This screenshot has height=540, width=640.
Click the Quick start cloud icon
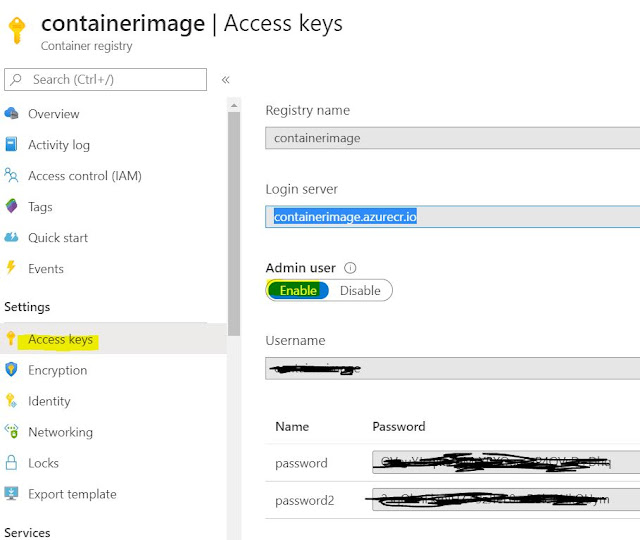(x=11, y=237)
